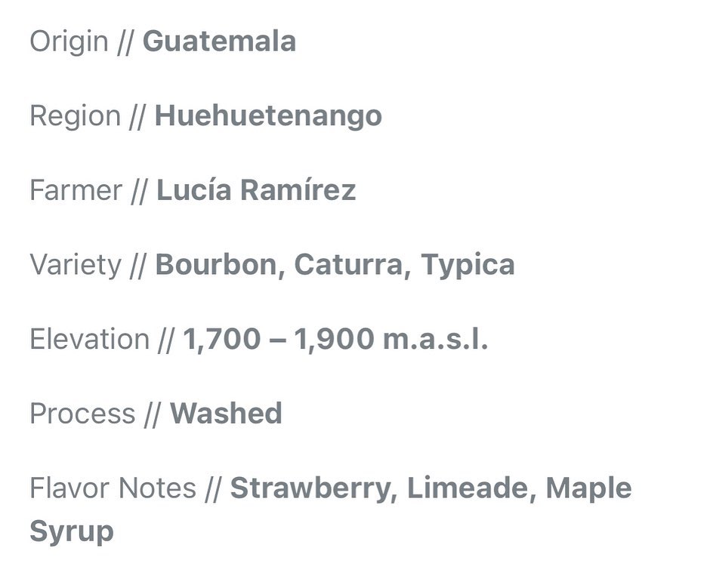The height and width of the screenshot is (588, 707).
Task: Click the 1,700 elevation value
Action: click(x=221, y=339)
